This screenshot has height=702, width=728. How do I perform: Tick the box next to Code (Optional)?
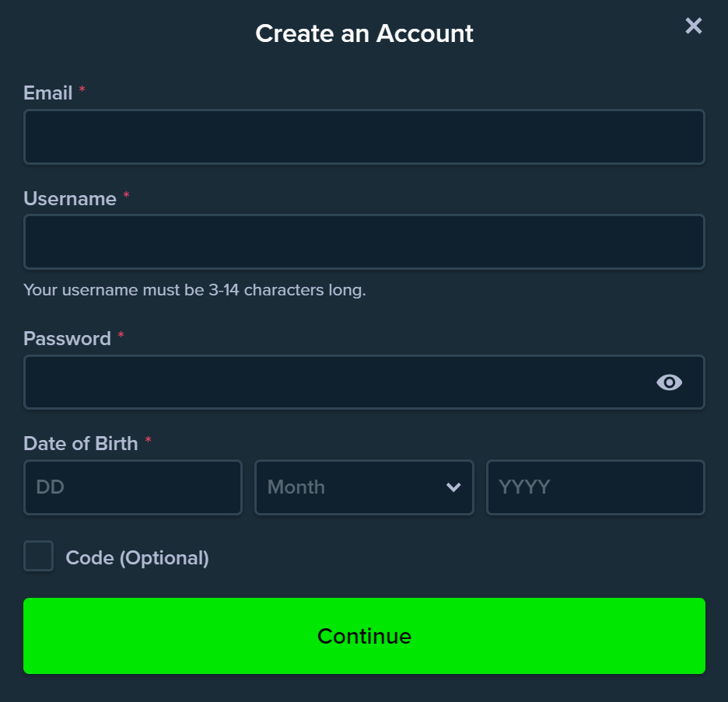38,557
